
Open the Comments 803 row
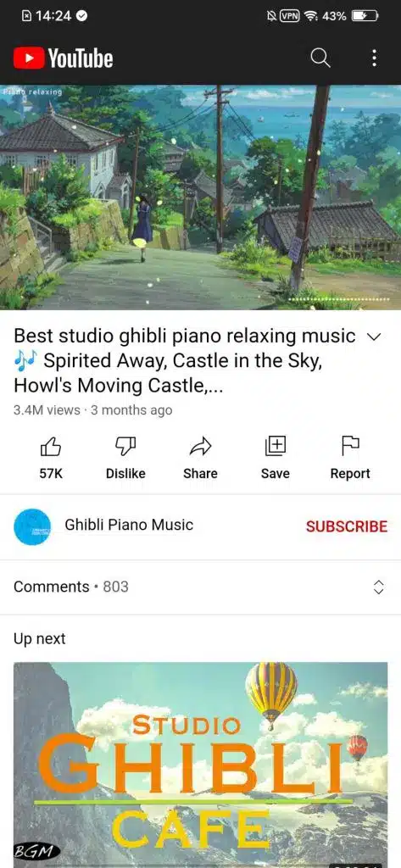200,587
